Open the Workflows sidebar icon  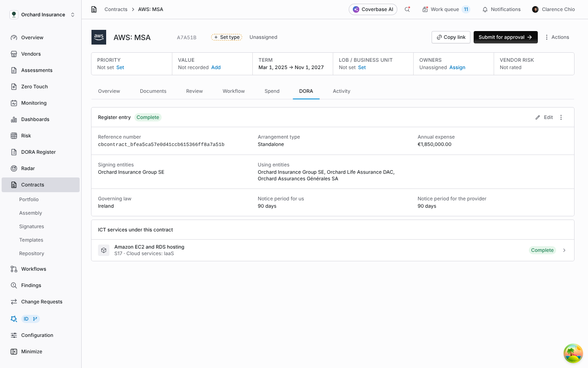(x=14, y=269)
